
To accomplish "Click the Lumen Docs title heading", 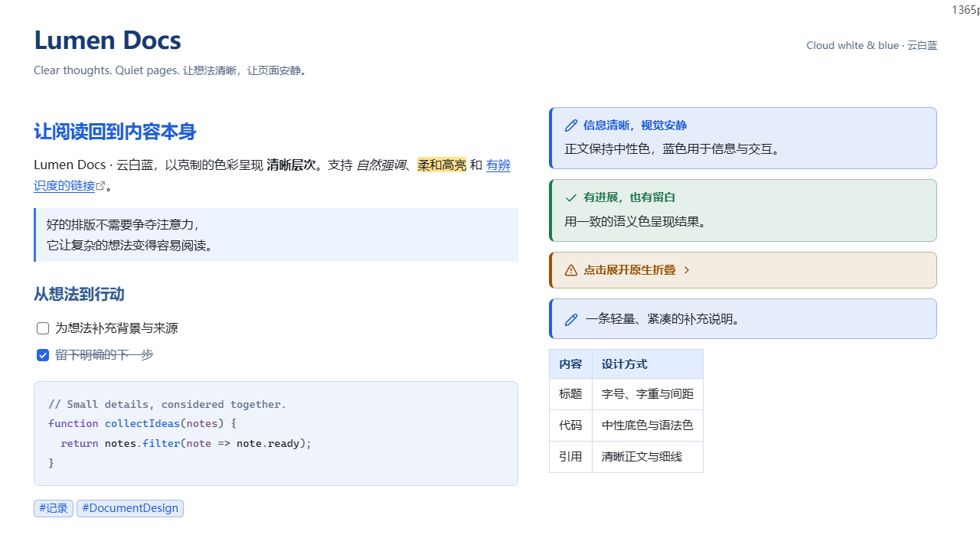I will click(107, 40).
